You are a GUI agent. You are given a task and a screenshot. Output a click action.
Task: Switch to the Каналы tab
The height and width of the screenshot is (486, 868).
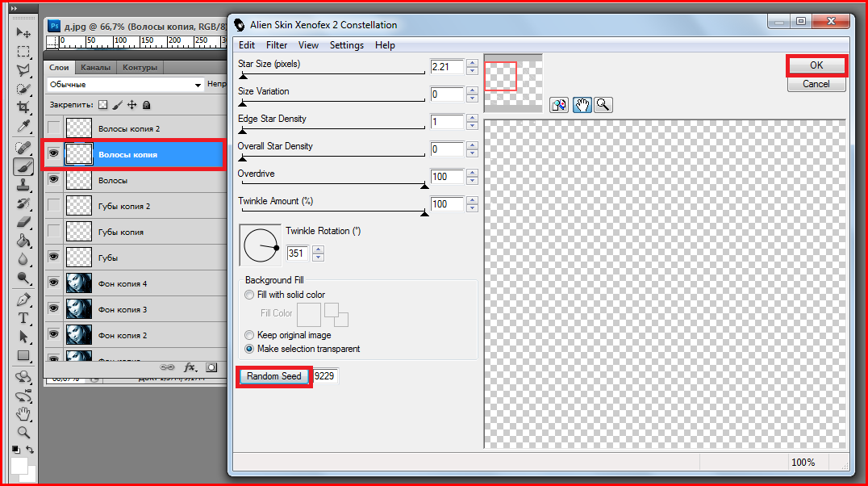(96, 67)
